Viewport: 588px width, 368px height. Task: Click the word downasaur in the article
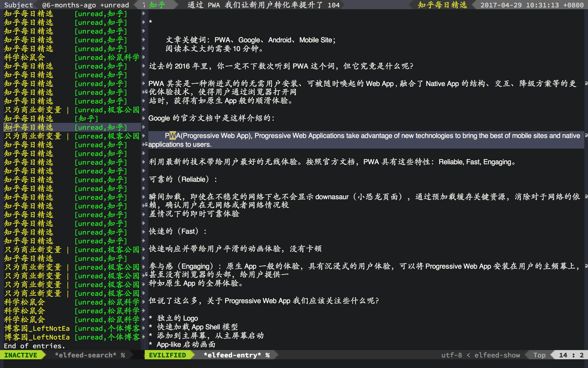pyautogui.click(x=332, y=197)
